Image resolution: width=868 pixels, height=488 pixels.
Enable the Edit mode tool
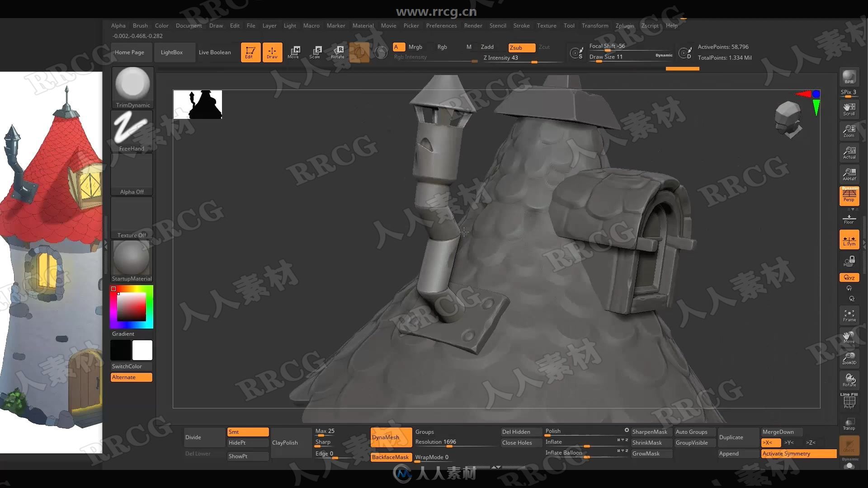(x=250, y=52)
